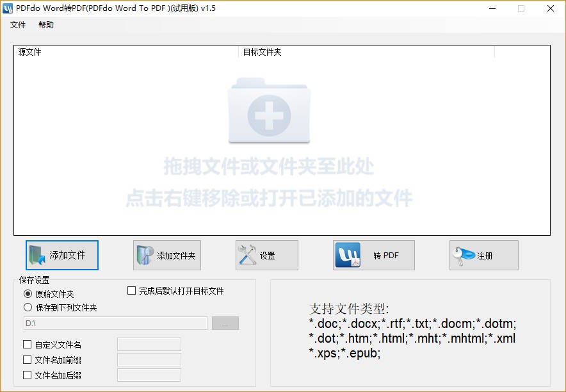Click the Word-to-PDF conversion icon
566x392 pixels.
click(x=348, y=255)
